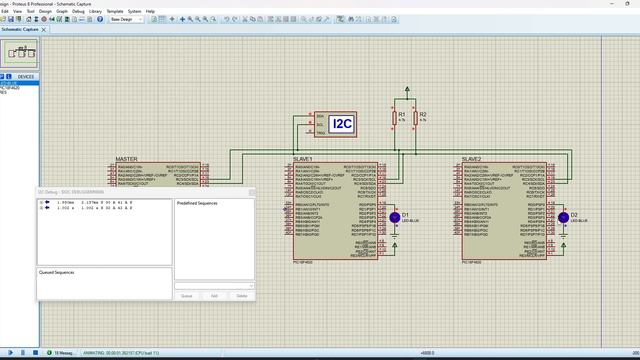Click the MASTER component label

127,159
